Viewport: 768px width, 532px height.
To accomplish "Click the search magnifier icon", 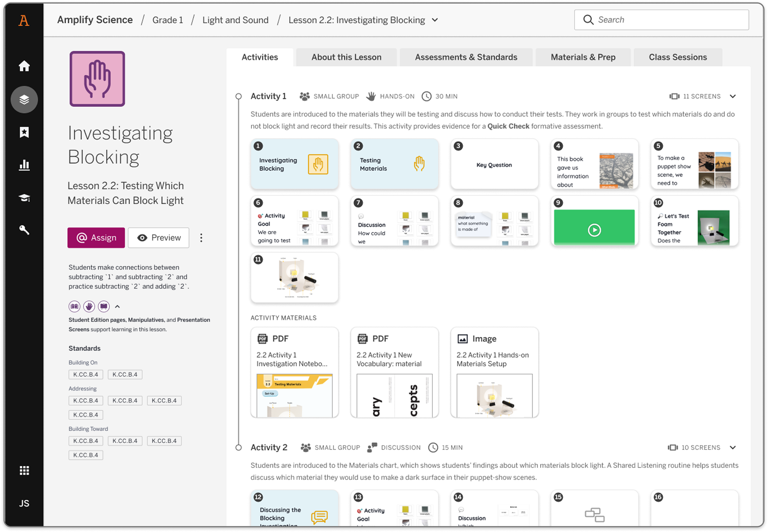I will (588, 20).
